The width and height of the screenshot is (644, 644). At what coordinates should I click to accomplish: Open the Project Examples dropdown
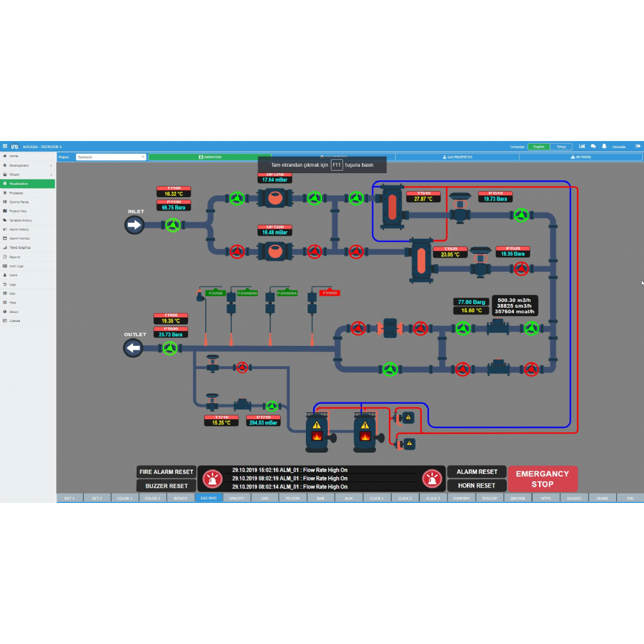coord(109,156)
